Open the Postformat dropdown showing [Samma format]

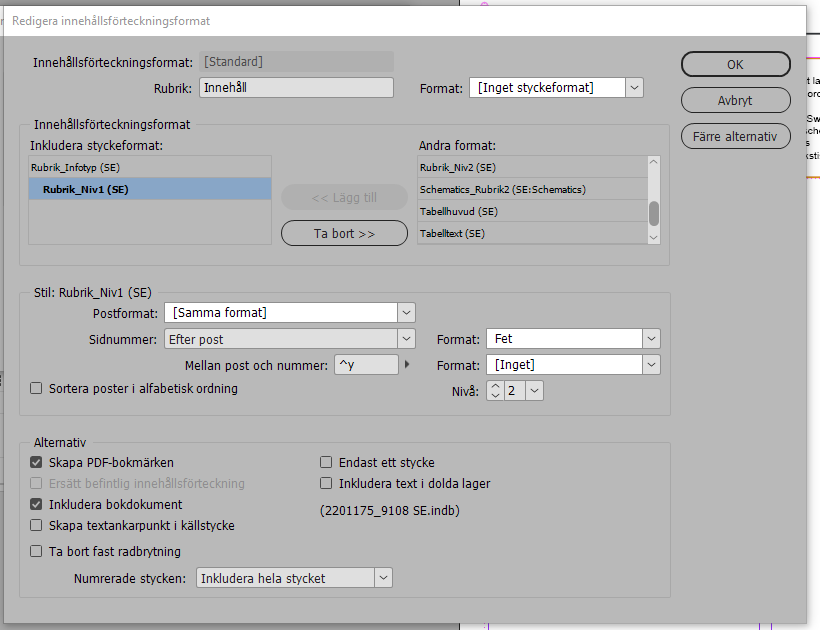pos(406,312)
